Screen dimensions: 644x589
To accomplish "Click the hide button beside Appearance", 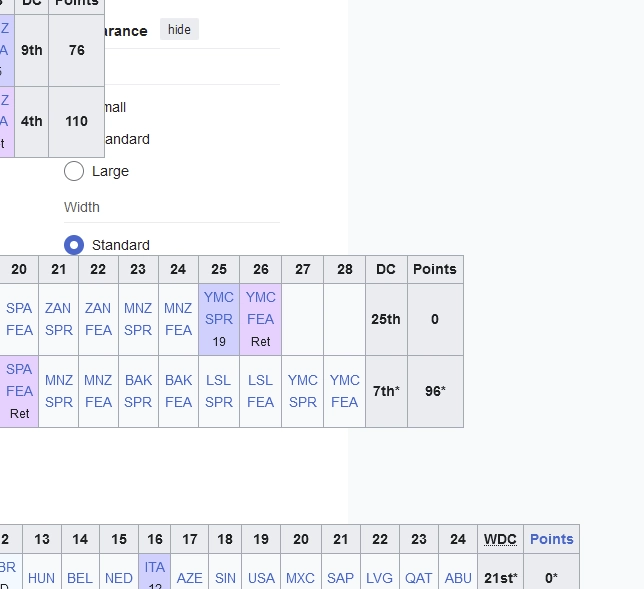I will point(179,30).
